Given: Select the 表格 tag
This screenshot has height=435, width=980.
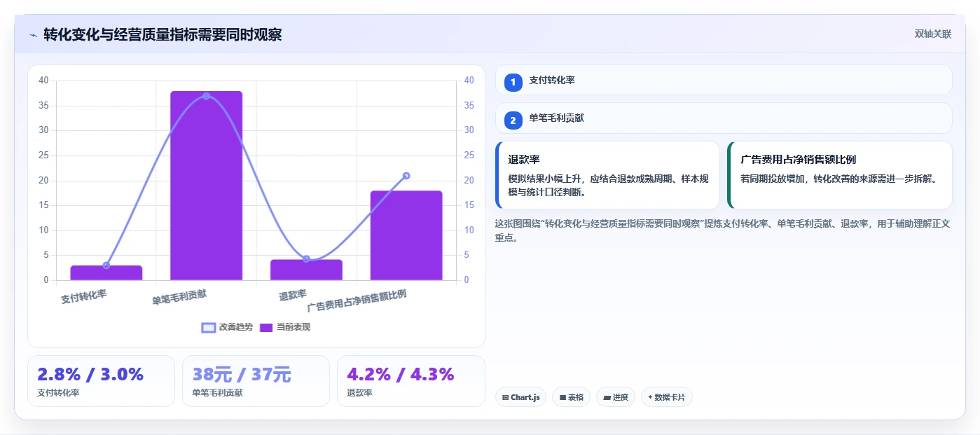Looking at the screenshot, I should pos(571,397).
